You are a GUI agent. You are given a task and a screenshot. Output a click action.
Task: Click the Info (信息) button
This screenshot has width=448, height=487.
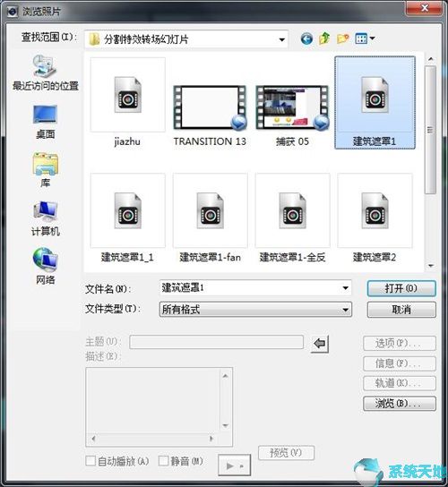(400, 363)
